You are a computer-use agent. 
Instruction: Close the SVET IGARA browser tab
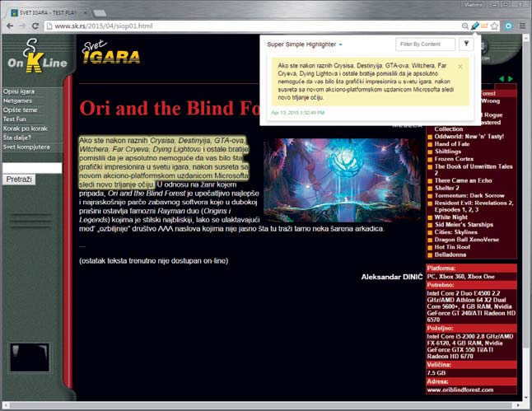pos(85,13)
